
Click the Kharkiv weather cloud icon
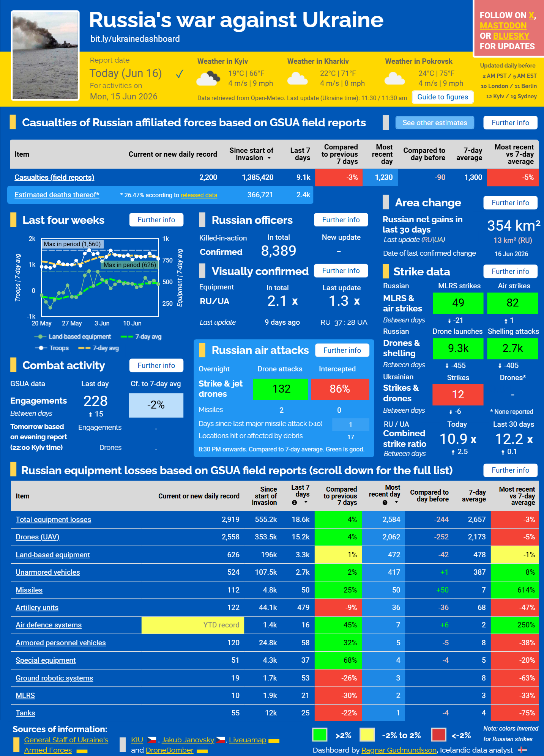pos(297,79)
